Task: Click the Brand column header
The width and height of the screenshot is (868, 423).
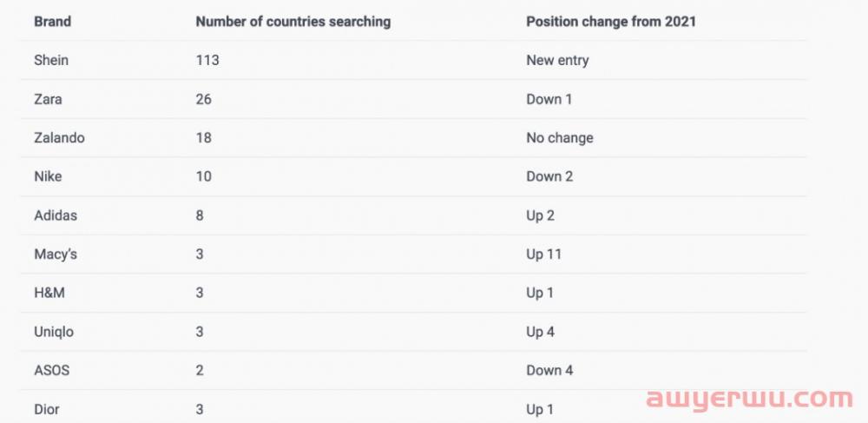Action: click(53, 22)
